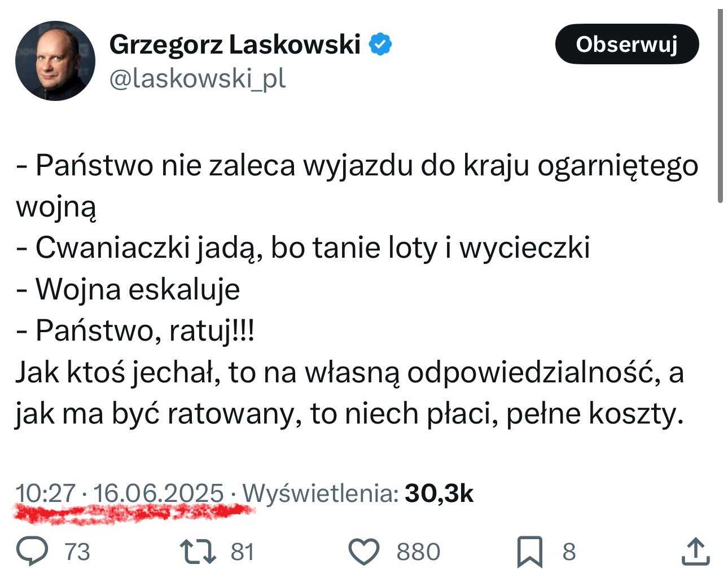Open the share menu with the upload arrow icon
The height and width of the screenshot is (582, 728).
(x=695, y=552)
